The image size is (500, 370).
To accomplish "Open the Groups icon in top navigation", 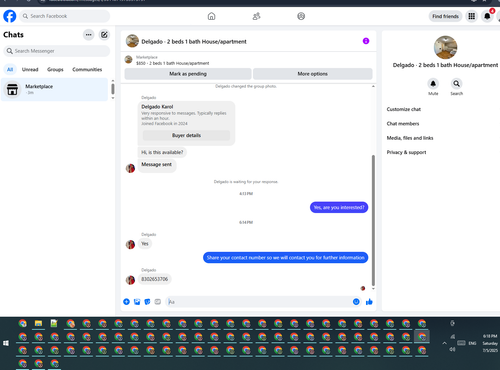I will tap(301, 16).
